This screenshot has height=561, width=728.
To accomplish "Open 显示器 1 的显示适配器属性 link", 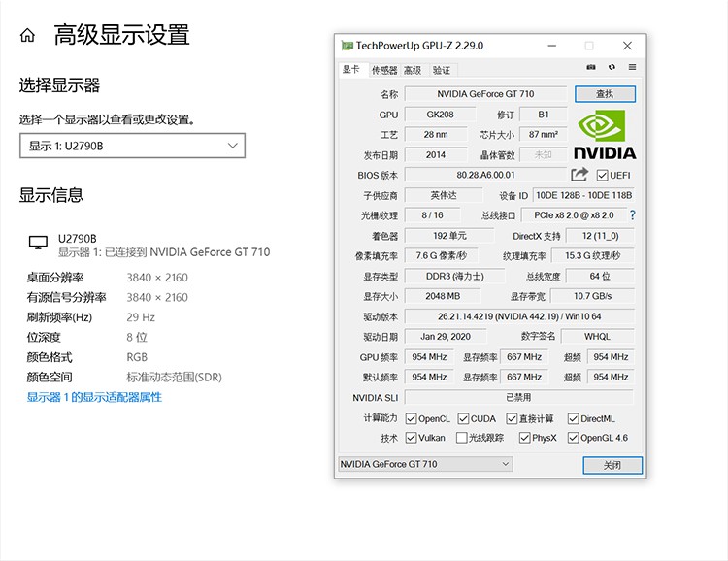I will coord(94,397).
